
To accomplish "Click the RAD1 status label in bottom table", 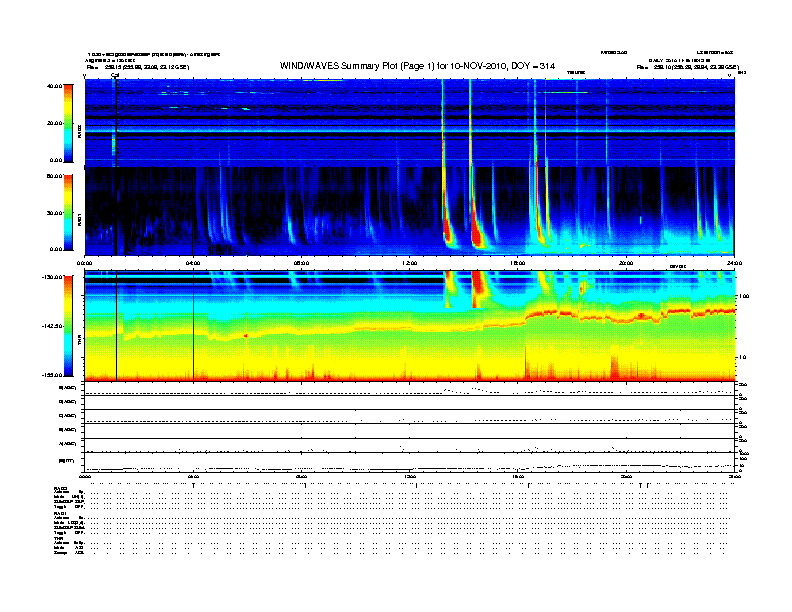I will [60, 511].
